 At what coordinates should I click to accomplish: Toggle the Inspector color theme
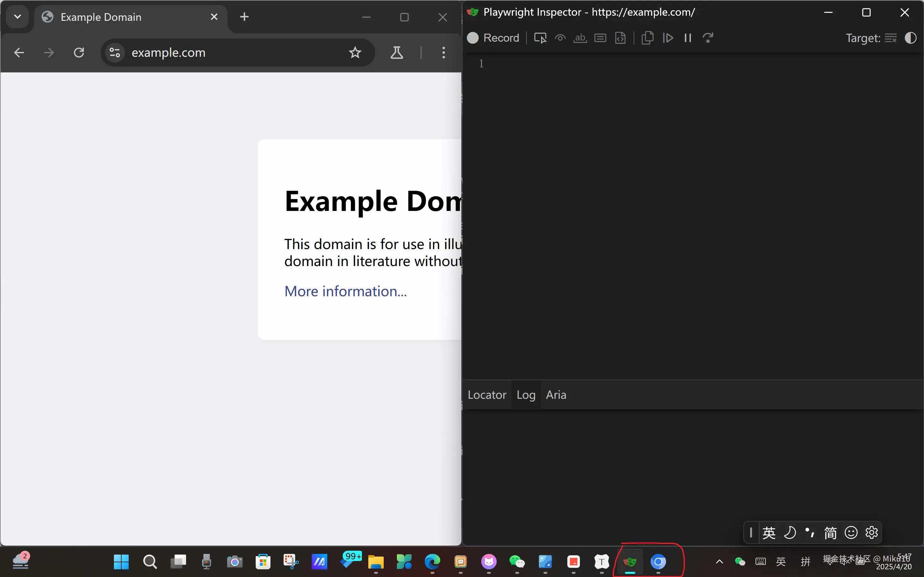[911, 38]
